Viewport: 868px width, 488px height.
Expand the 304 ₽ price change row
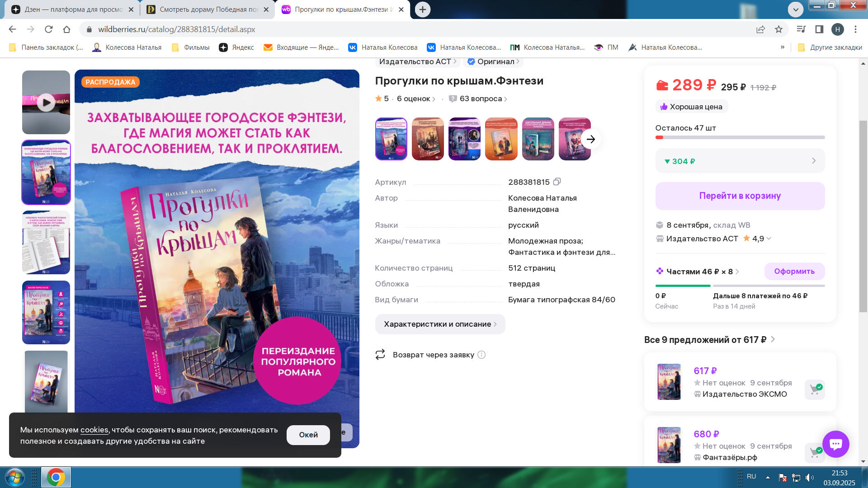coord(740,161)
